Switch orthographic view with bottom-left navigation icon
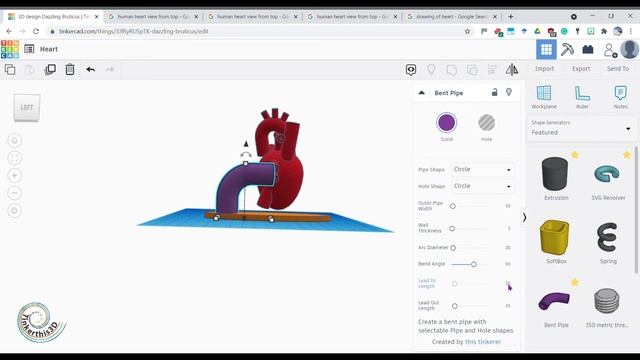 point(15,211)
